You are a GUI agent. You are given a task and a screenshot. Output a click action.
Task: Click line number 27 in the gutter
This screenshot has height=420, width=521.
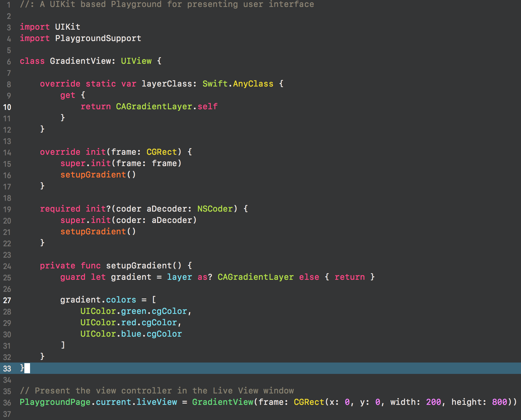pyautogui.click(x=7, y=300)
